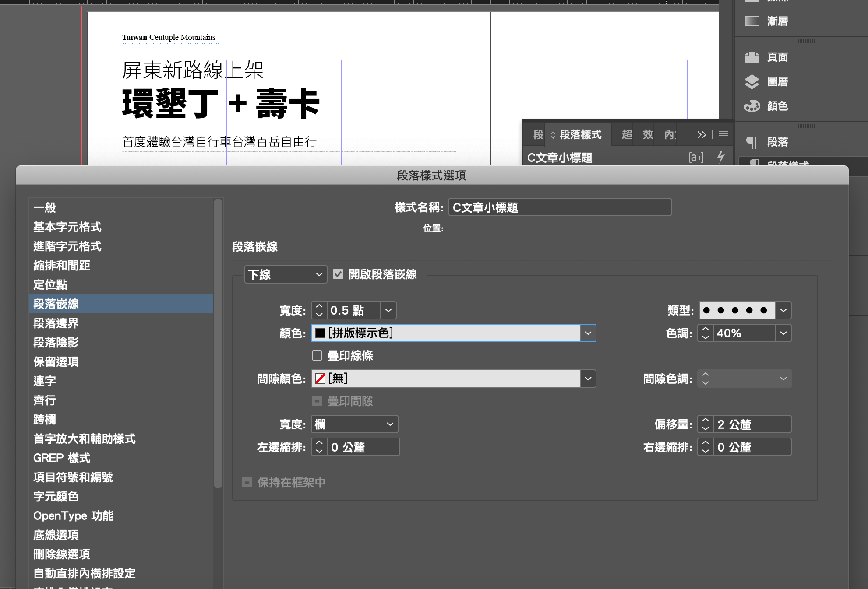The width and height of the screenshot is (868, 589).
Task: Expand the gap color dropdown
Action: tap(588, 379)
